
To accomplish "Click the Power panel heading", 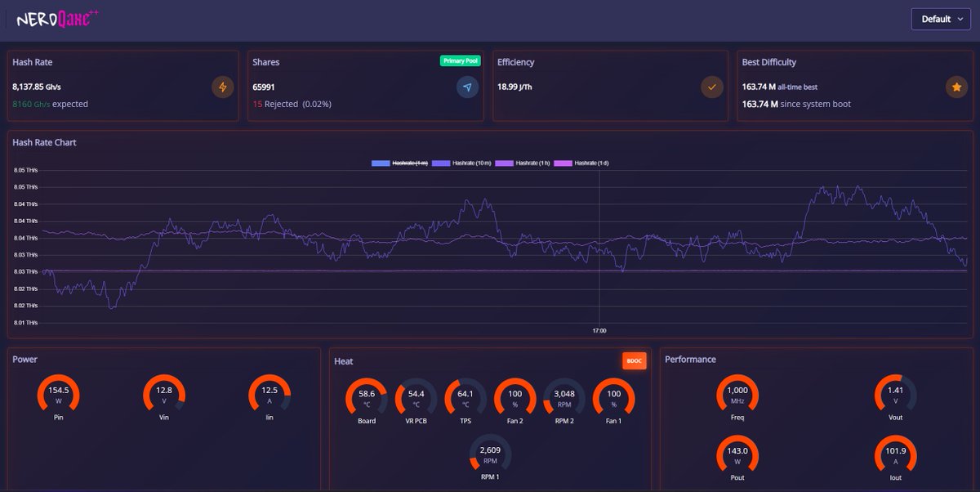I will click(x=25, y=359).
